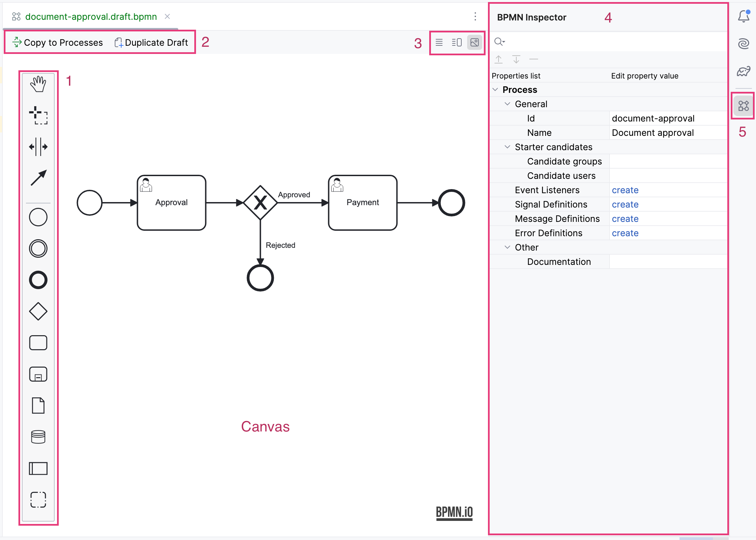Switch to split editor and preview view
Screen dimensions: 756x540
(x=457, y=42)
